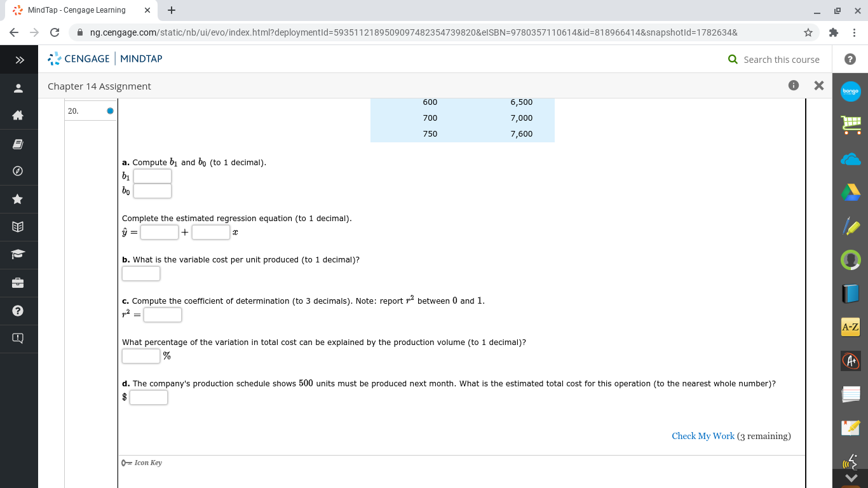Viewport: 868px width, 488px height.
Task: Click the star bookmarks icon
Action: point(19,199)
